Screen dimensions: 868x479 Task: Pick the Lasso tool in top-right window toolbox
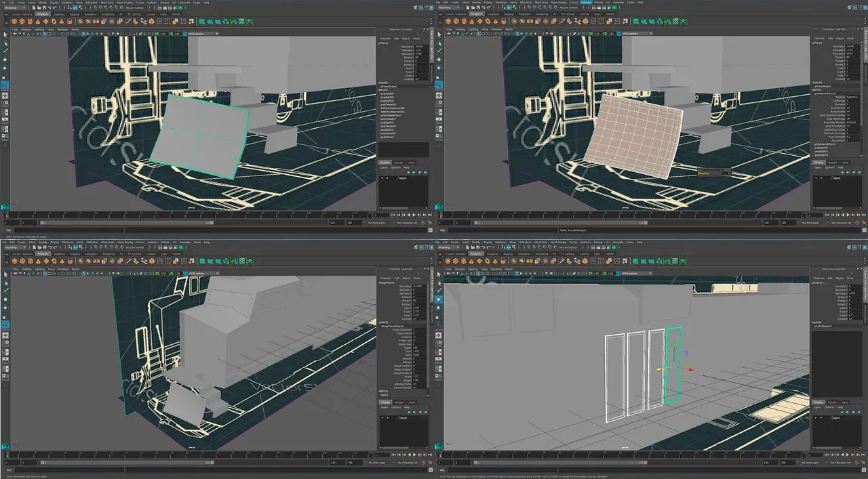(440, 42)
